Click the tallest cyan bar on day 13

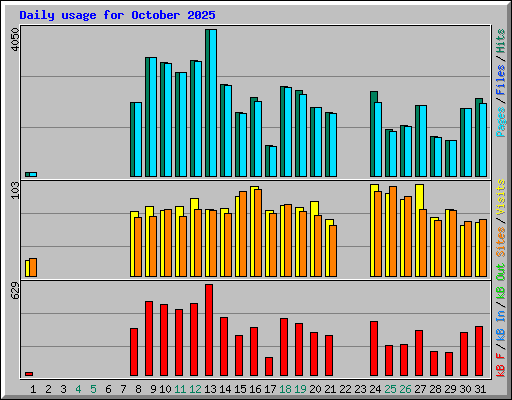coord(213,103)
